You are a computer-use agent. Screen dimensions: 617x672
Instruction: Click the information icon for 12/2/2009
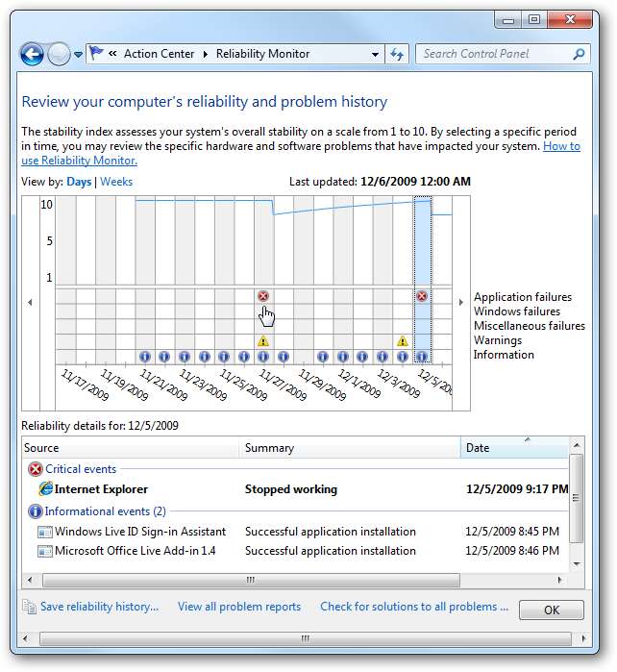[x=362, y=357]
